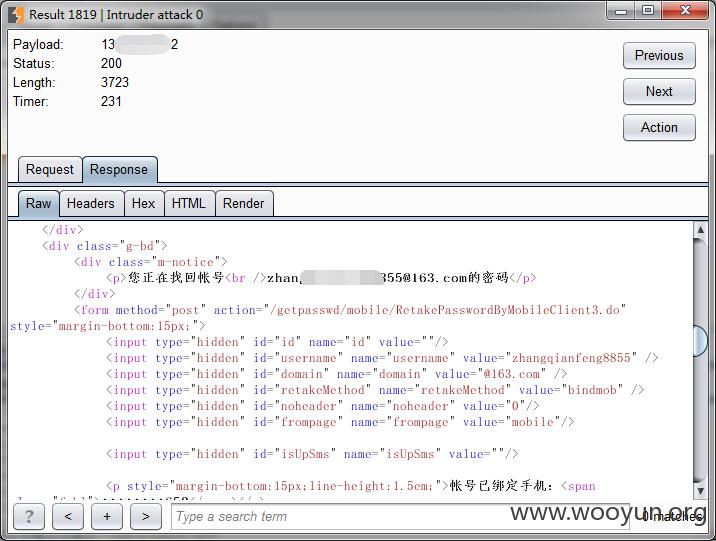Viewport: 716px width, 541px height.
Task: Click the Length value 3723
Action: click(115, 82)
